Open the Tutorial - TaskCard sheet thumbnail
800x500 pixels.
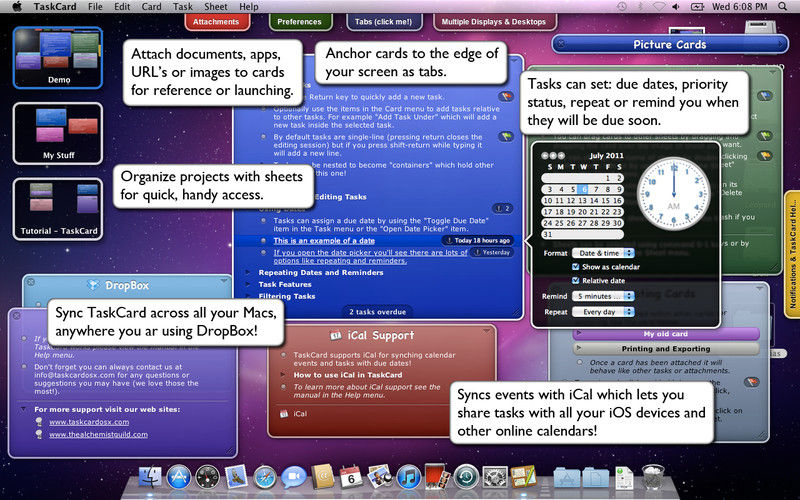58,209
